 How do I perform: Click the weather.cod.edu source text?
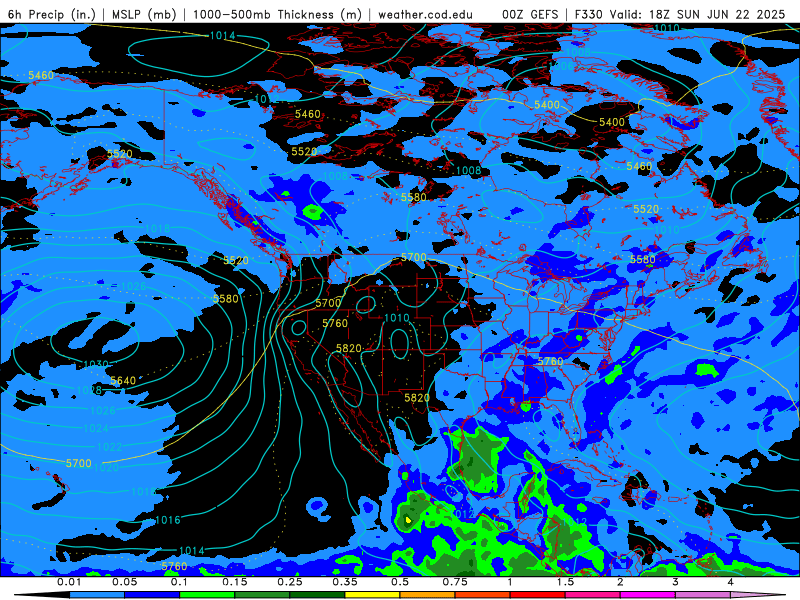click(426, 14)
